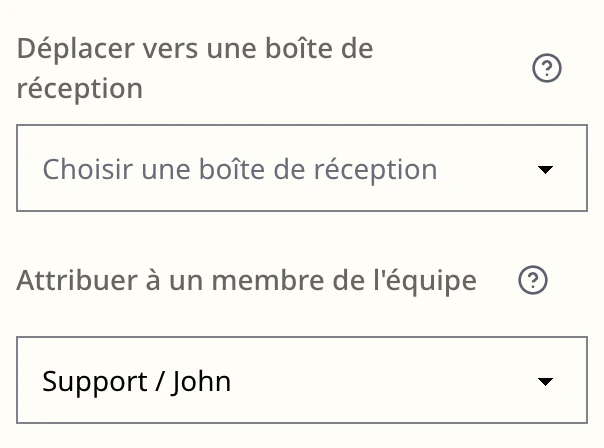The height and width of the screenshot is (448, 604).
Task: Show tooltip for move-to-inbox question mark
Action: [x=547, y=68]
